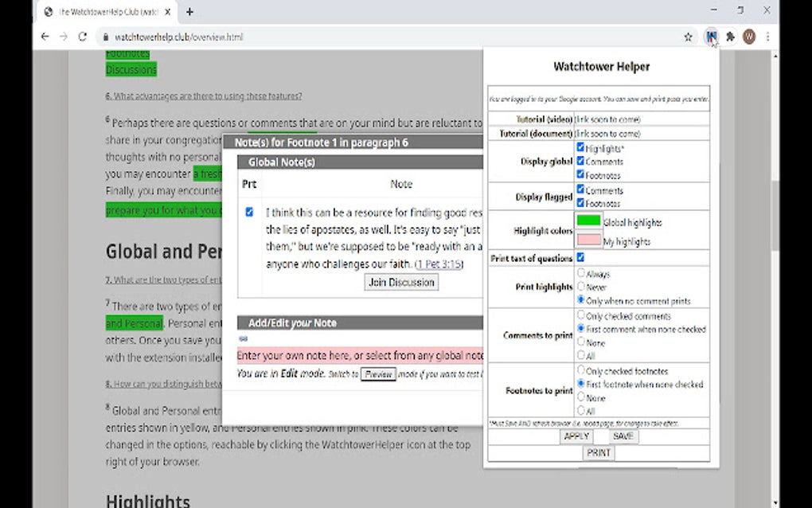812x508 pixels.
Task: Toggle Footnotes checkbox under Display flagged
Action: pyautogui.click(x=580, y=201)
